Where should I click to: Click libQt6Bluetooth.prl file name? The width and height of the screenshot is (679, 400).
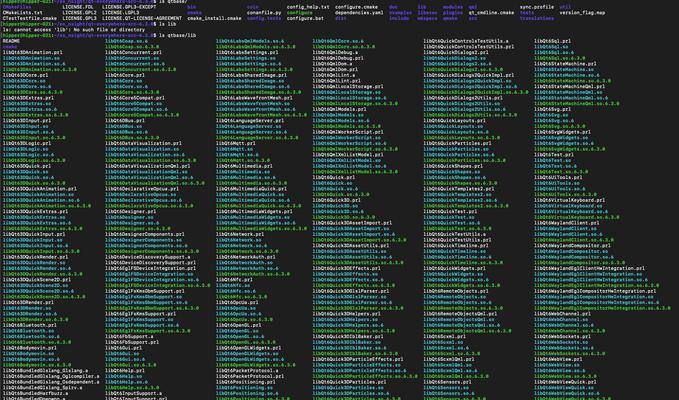click(x=29, y=325)
